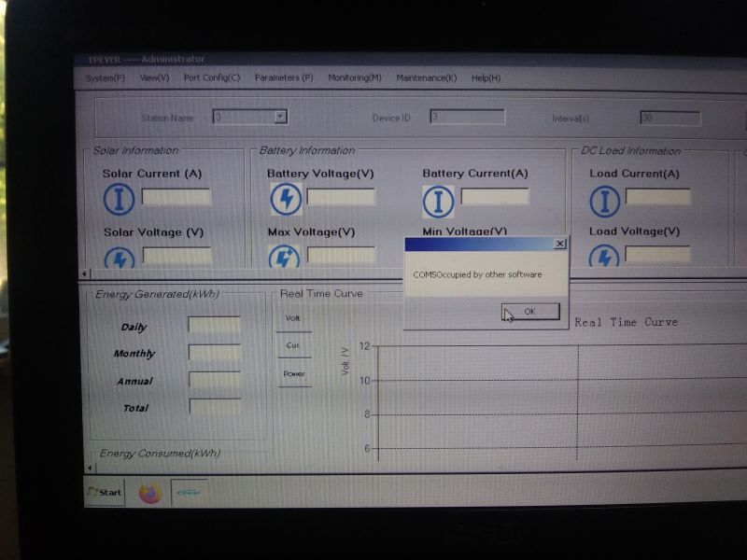Click the Solar Current value box
The height and width of the screenshot is (560, 747).
pyautogui.click(x=176, y=197)
